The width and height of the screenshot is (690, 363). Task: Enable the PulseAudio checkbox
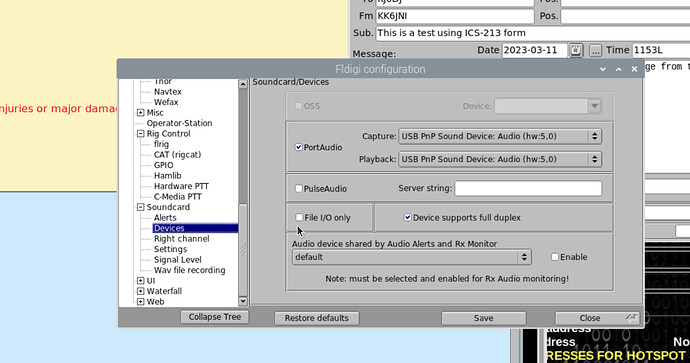[299, 188]
